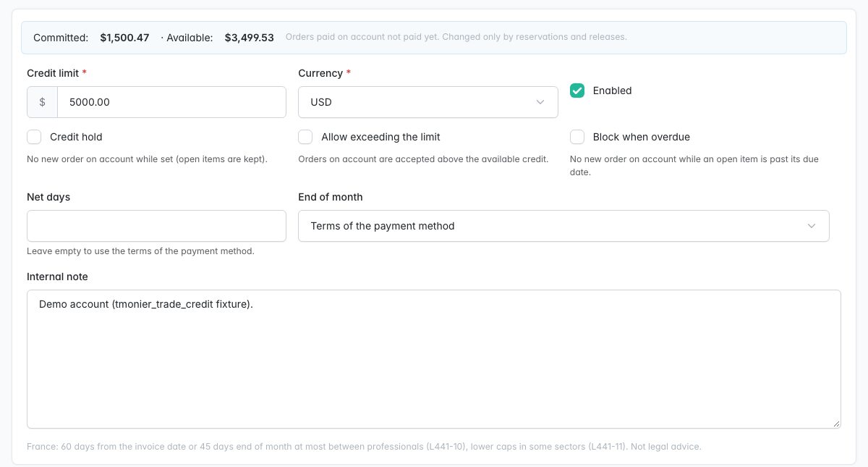
Task: Click the Net days label
Action: click(48, 197)
